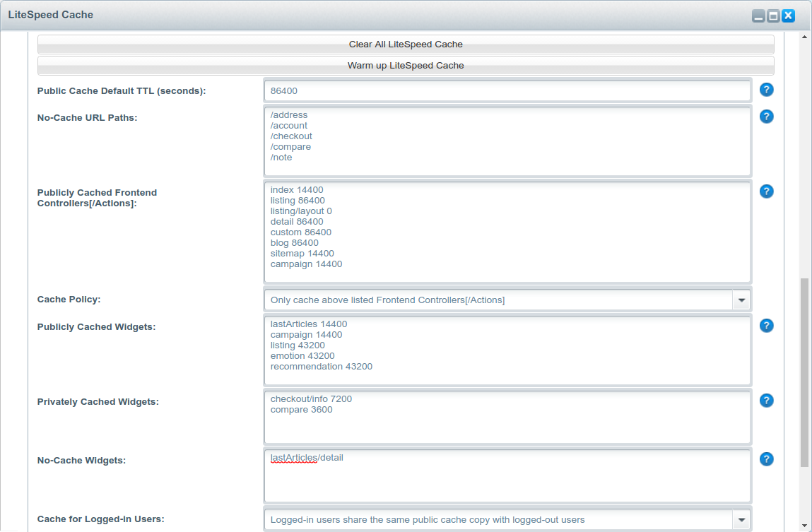Click the 'blog 86400' line
Image resolution: width=812 pixels, height=532 pixels.
pos(294,243)
